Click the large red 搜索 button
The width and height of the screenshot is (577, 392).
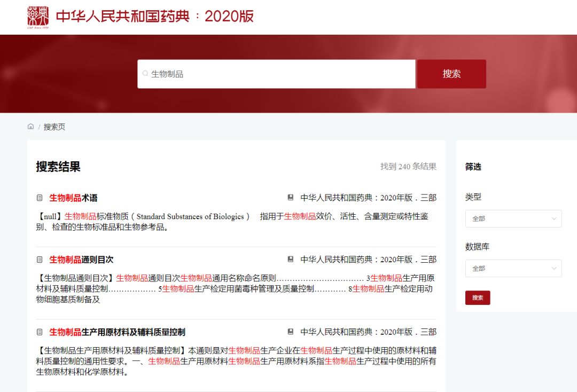[x=451, y=74]
